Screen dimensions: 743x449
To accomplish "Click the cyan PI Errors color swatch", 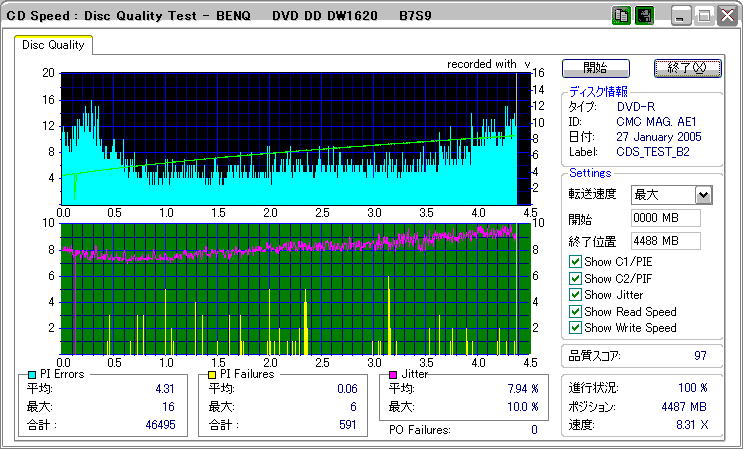I will tap(32, 375).
